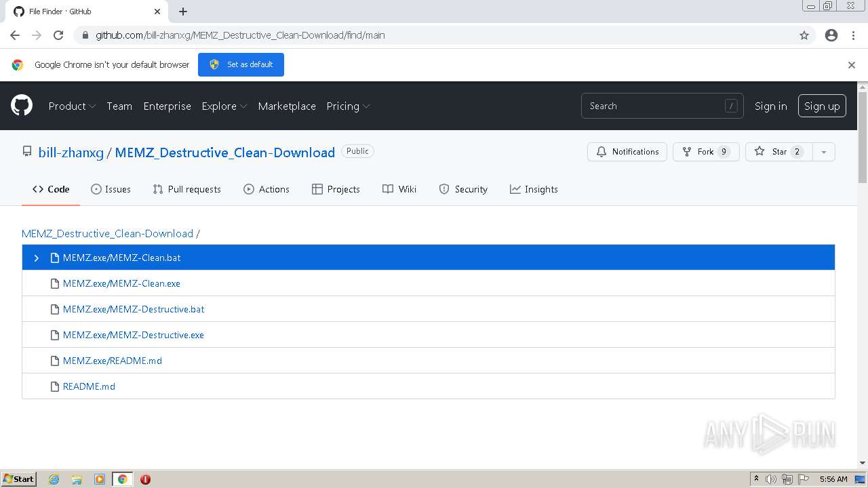This screenshot has width=868, height=488.
Task: Switch to the Code tab
Action: coord(51,189)
